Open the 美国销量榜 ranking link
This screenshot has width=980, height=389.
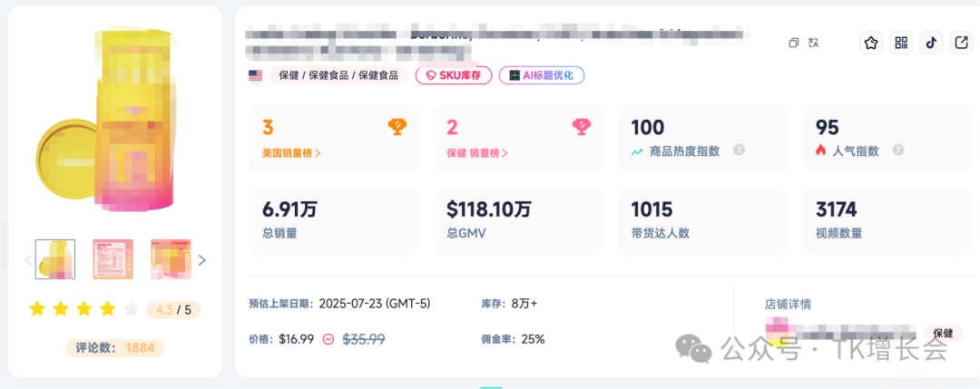(x=292, y=152)
